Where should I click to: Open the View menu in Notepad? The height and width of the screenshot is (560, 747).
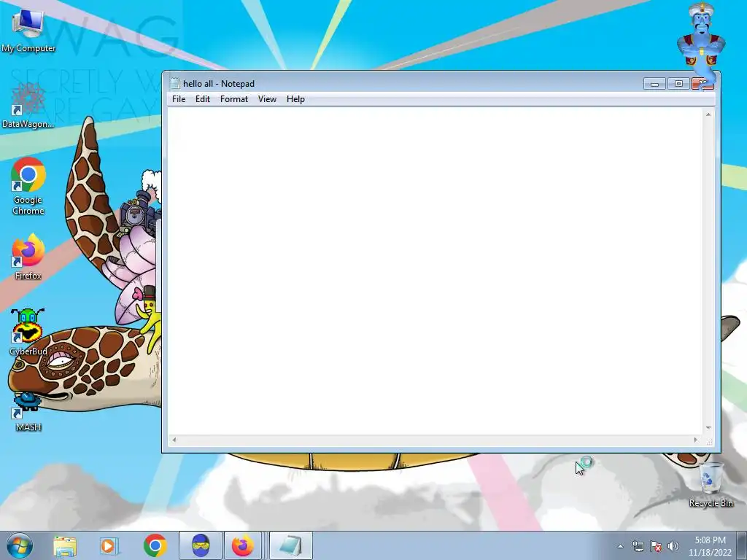click(267, 99)
